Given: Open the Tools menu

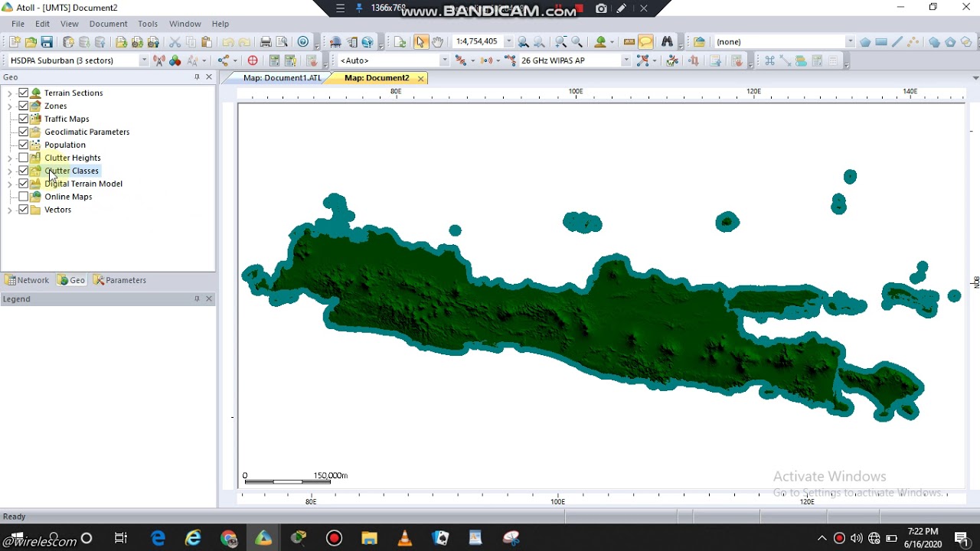Looking at the screenshot, I should [148, 24].
